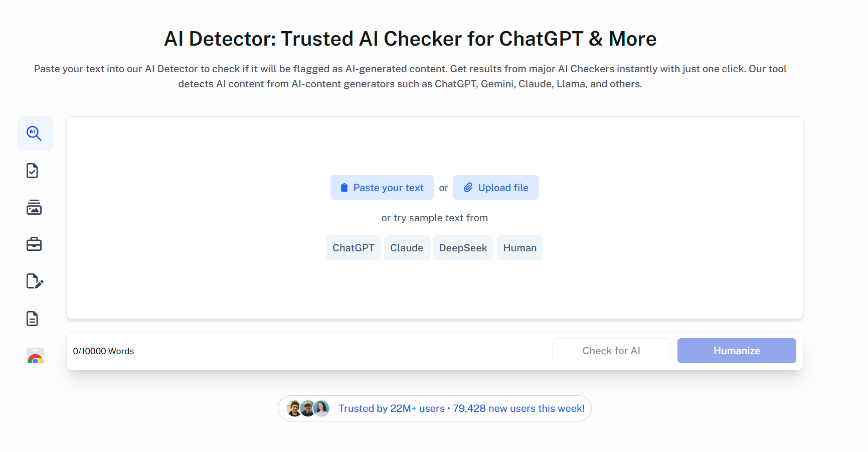Select the ChatGPT sample text option
The height and width of the screenshot is (452, 868).
point(353,247)
